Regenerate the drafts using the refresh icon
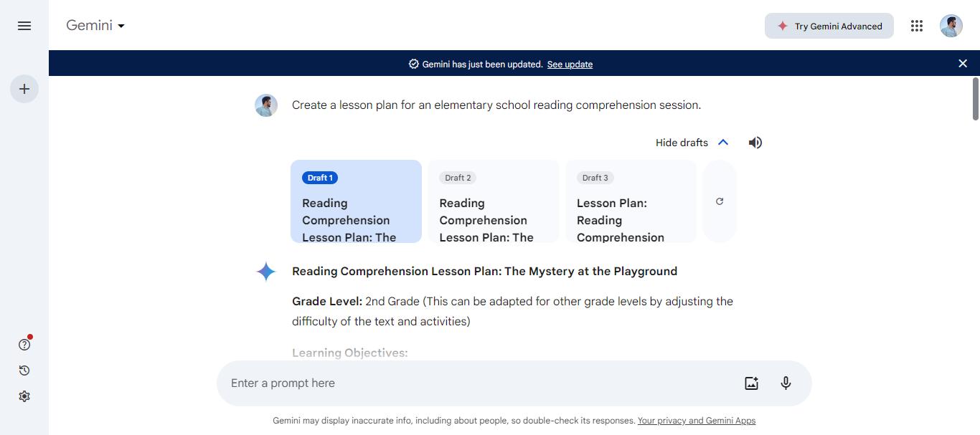Viewport: 980px width, 435px height. coord(720,201)
